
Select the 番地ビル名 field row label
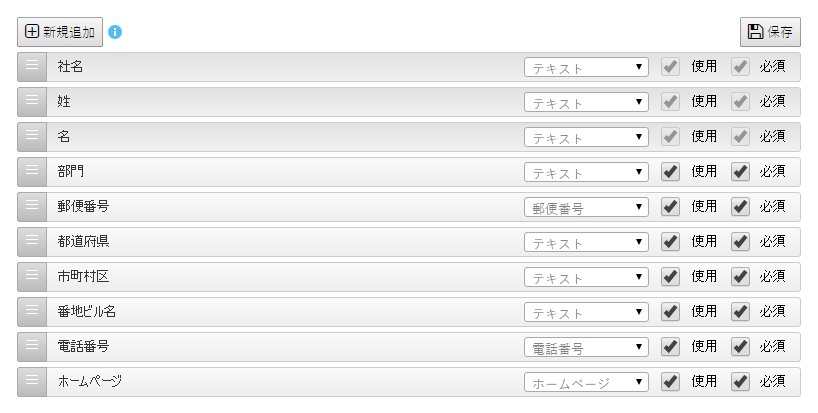(x=87, y=311)
